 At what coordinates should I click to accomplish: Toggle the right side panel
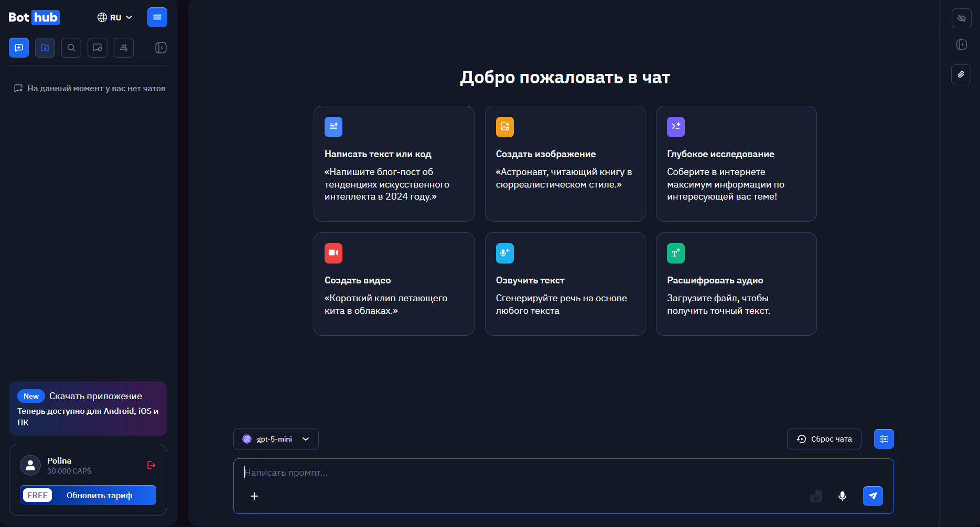pyautogui.click(x=961, y=45)
